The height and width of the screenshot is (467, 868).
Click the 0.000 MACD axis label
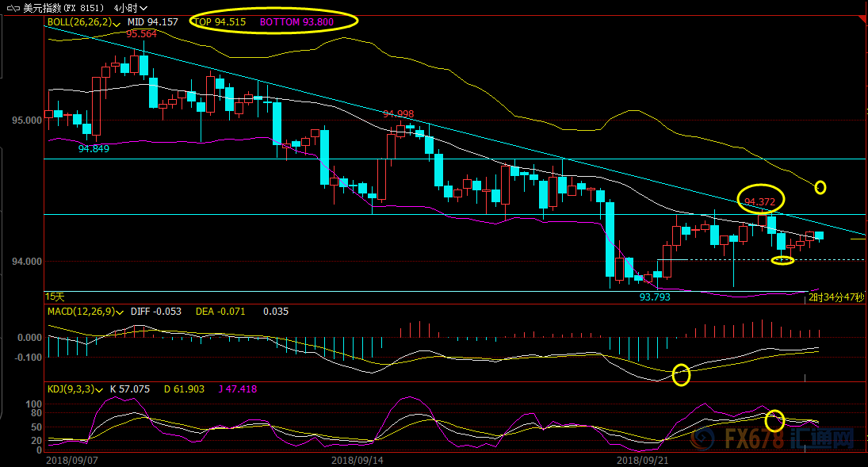tap(30, 338)
